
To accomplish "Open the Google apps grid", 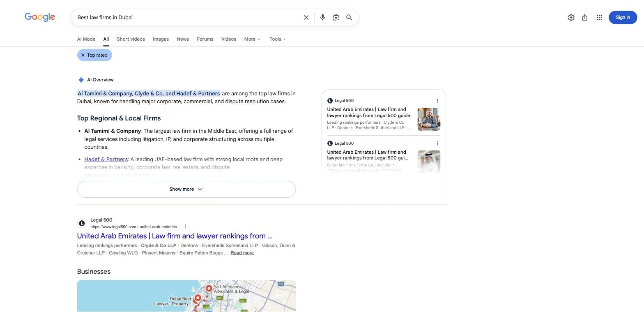I will (599, 17).
